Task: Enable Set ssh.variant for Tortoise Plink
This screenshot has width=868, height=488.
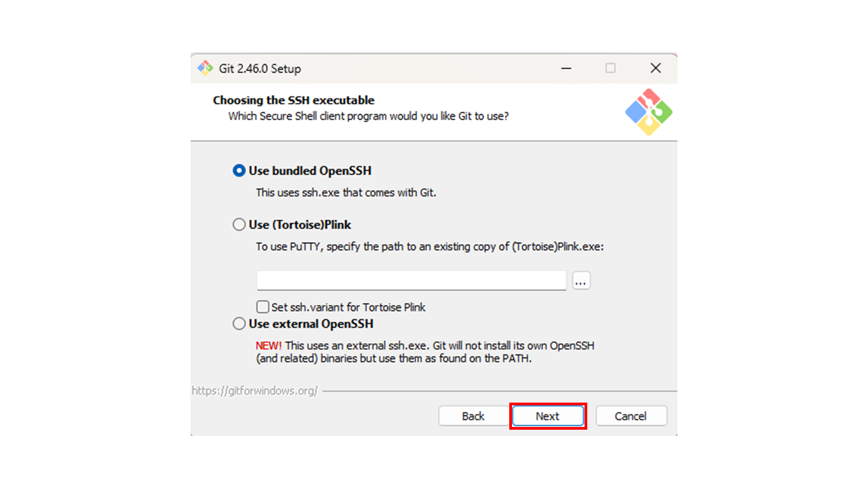Action: click(263, 307)
